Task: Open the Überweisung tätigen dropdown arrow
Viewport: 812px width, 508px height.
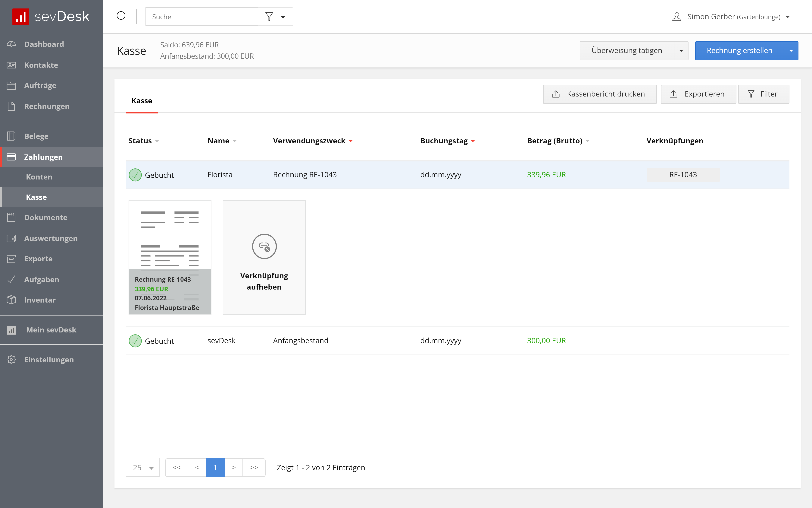Action: 681,51
